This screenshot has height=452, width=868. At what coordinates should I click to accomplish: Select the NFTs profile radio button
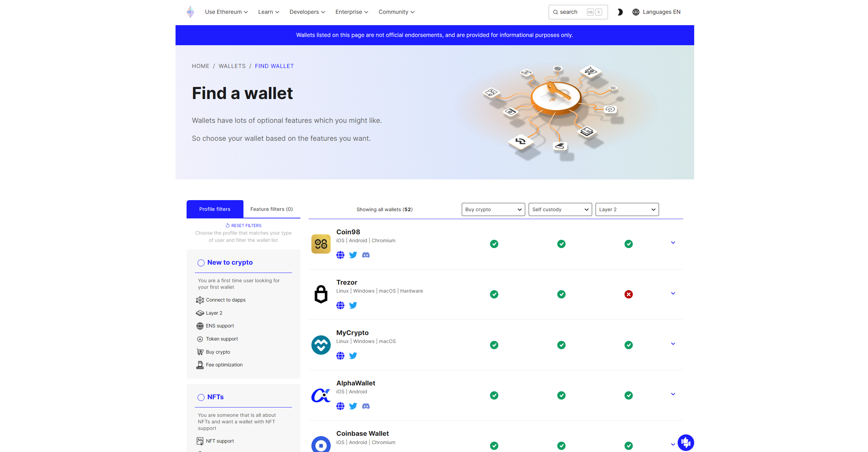(x=201, y=397)
